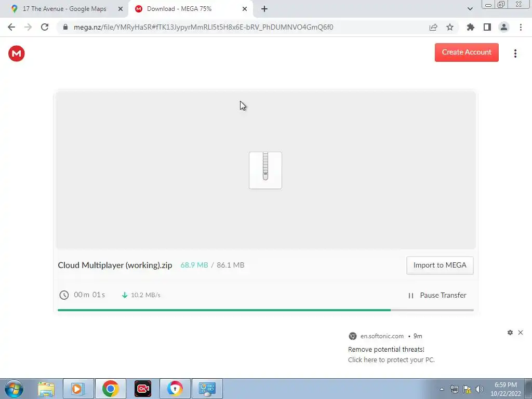
Task: Close the MEGA download tab
Action: tap(245, 9)
